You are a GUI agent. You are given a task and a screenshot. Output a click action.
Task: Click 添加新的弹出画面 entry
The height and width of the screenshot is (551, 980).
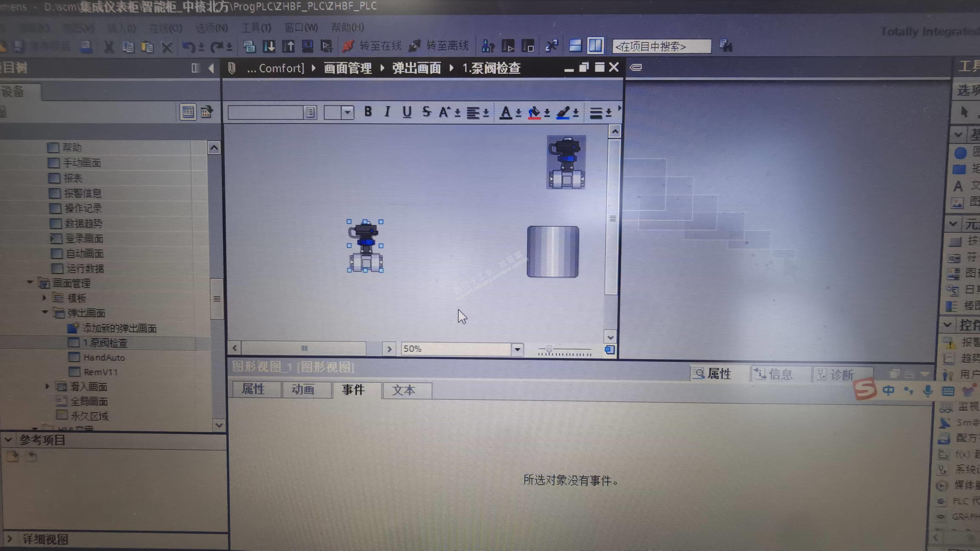(119, 328)
